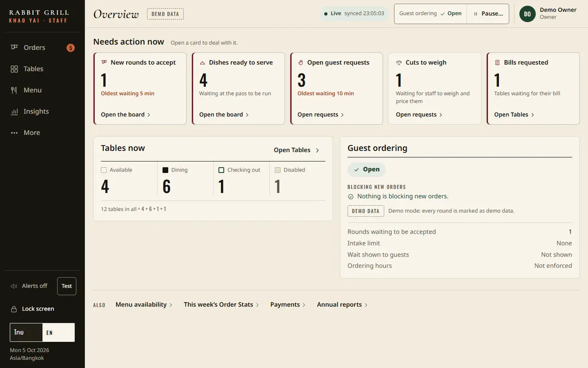Click the Disabled grey square icon
588x368 pixels.
278,170
